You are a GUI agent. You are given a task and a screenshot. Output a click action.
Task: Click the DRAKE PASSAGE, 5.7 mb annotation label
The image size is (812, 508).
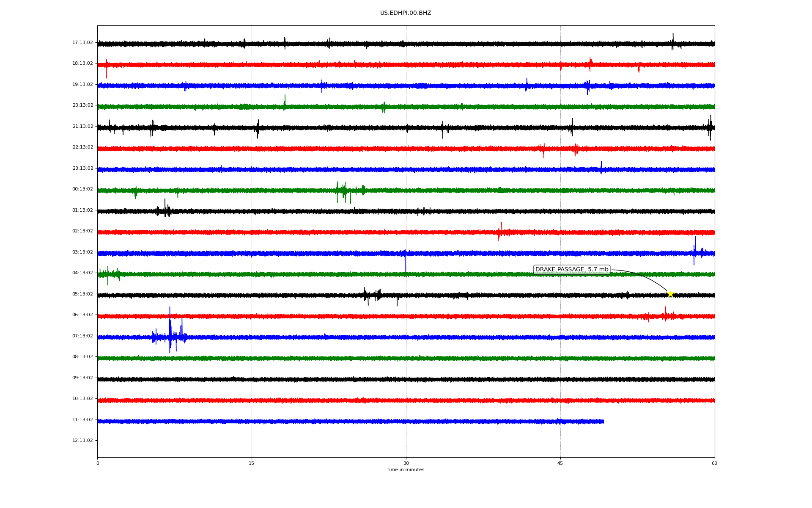572,270
